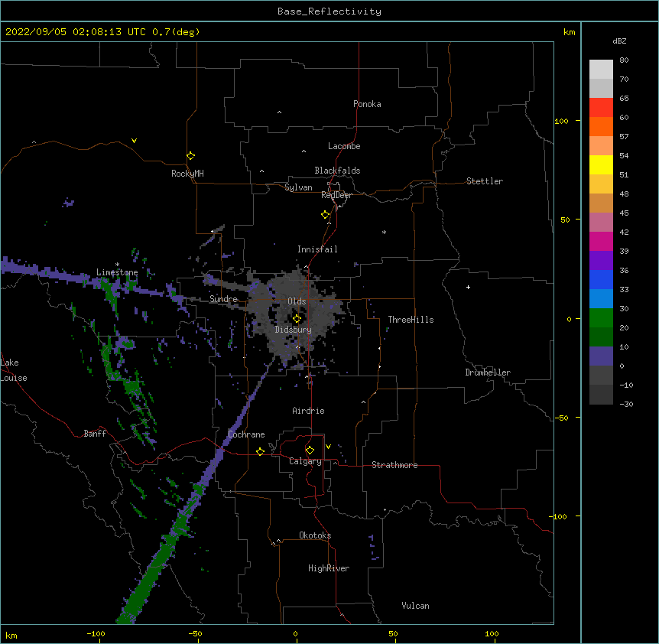Click the yellow km unit label at top right
This screenshot has width=659, height=644.
pos(570,32)
